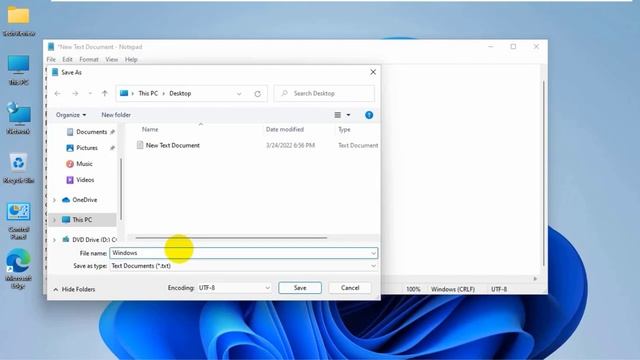Open the recent locations chevron beside Forward

90,93
